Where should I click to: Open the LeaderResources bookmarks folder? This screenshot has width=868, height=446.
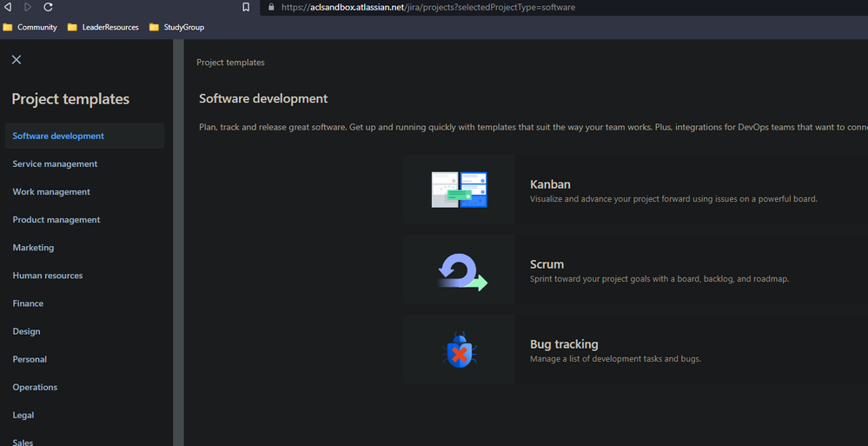pos(103,27)
